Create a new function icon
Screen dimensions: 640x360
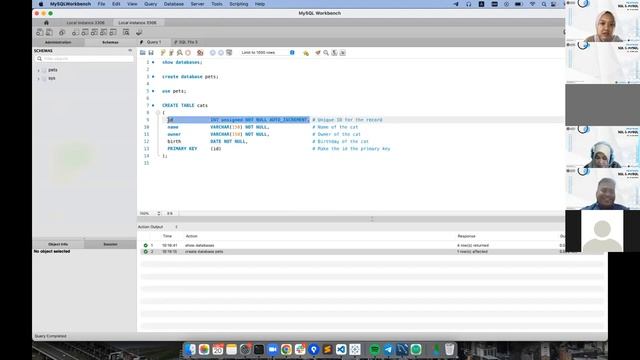tap(113, 32)
